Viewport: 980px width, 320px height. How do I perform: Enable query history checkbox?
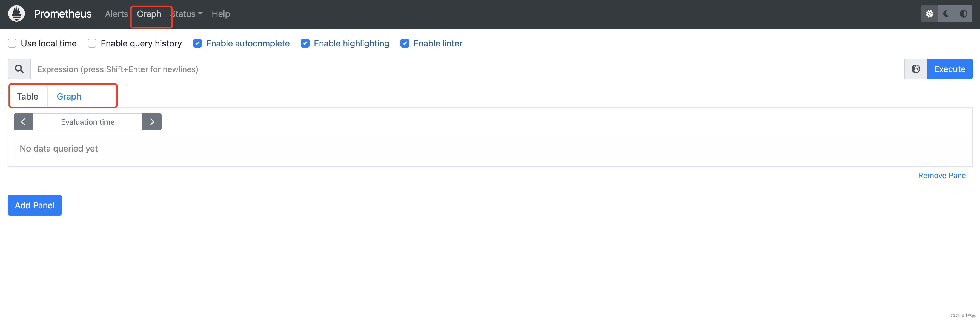[92, 43]
